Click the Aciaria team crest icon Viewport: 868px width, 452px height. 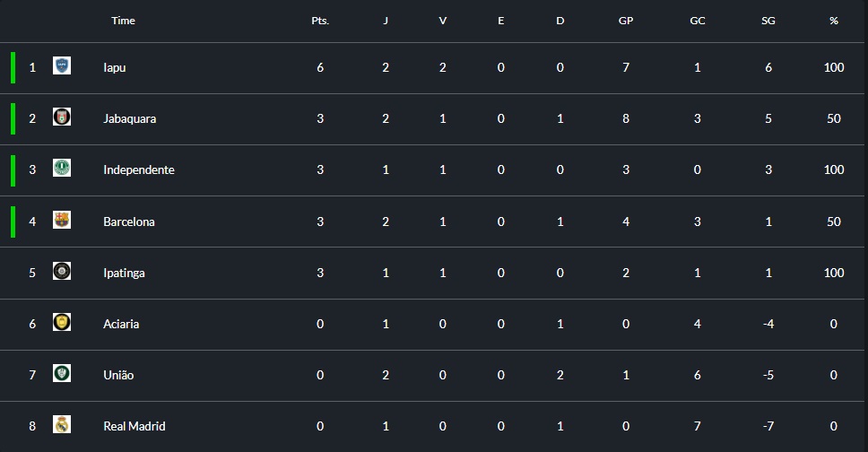click(x=62, y=322)
